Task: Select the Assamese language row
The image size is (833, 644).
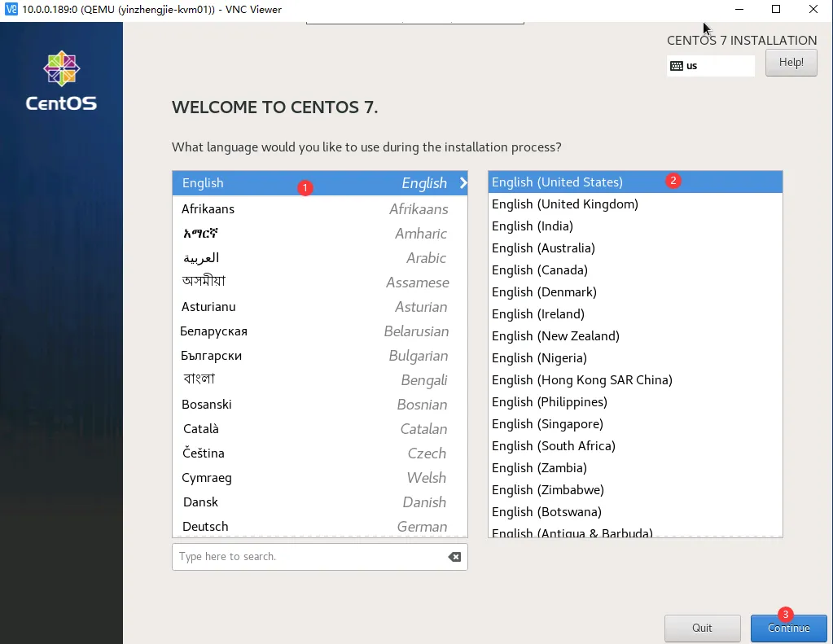Action: coord(320,283)
